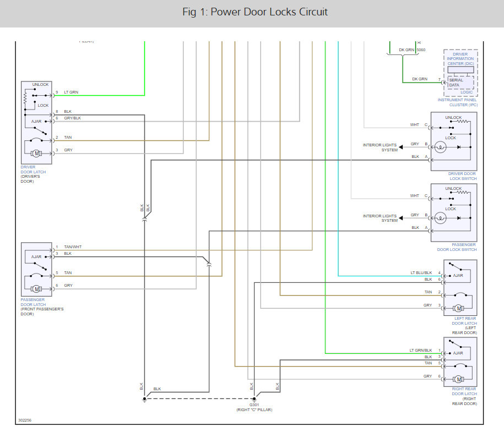Click the TAN label at Passenger Door Latch pin 5
This screenshot has height=437, width=504.
tap(68, 272)
